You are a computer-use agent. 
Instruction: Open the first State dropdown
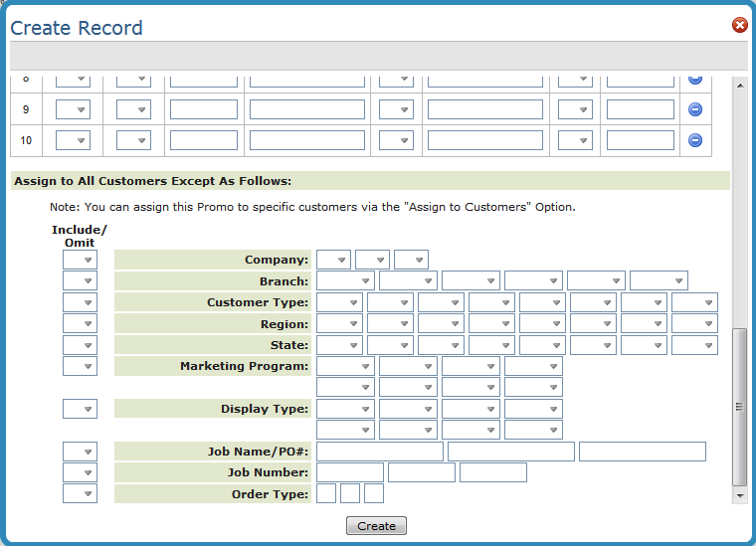pyautogui.click(x=339, y=345)
